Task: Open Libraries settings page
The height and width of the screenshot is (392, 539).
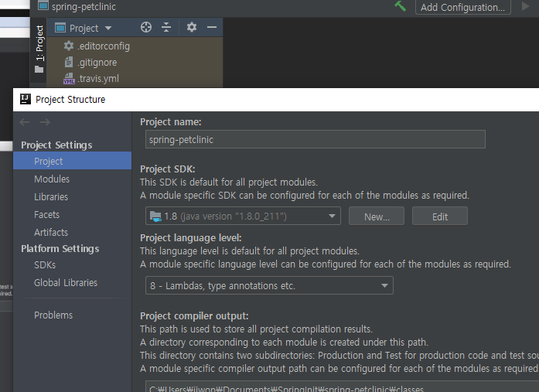Action: (51, 197)
